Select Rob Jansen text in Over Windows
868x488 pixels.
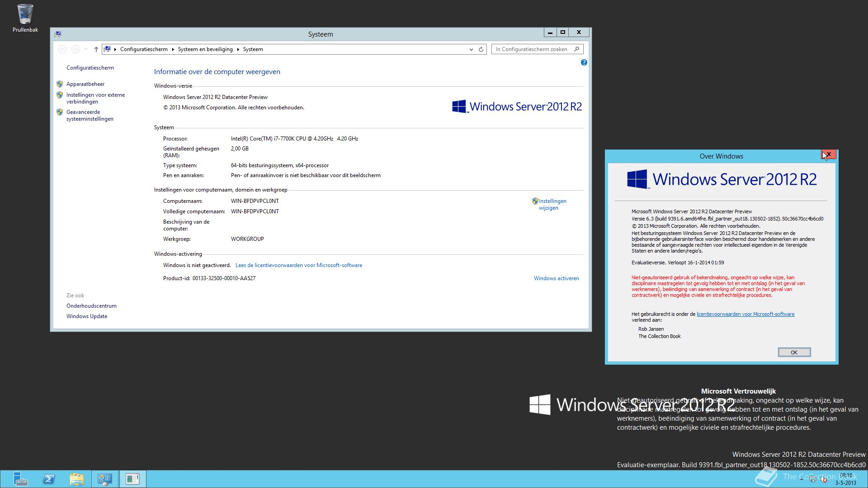point(651,329)
